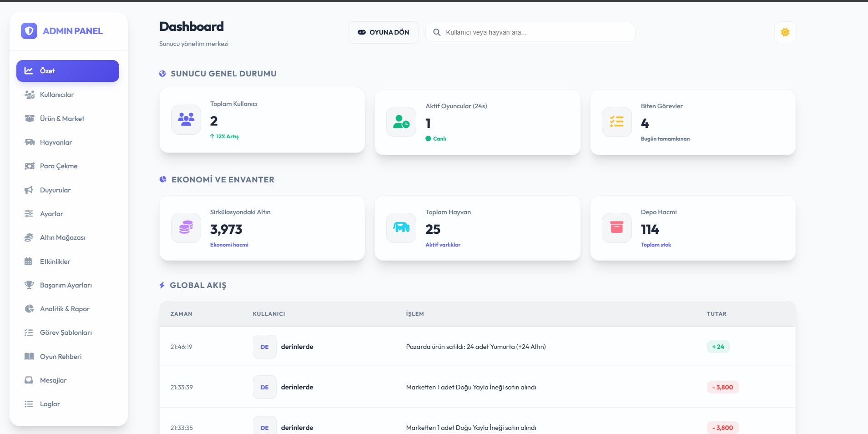Click the derinlerde username in 21:33:39 row

[297, 387]
